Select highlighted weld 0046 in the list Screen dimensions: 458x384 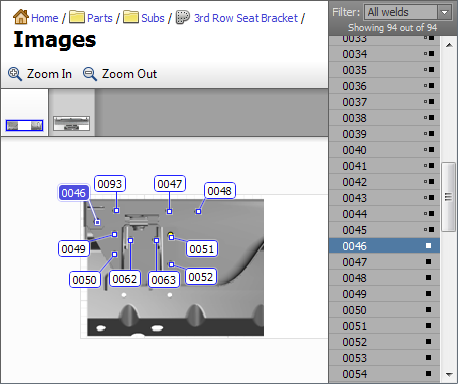click(384, 246)
